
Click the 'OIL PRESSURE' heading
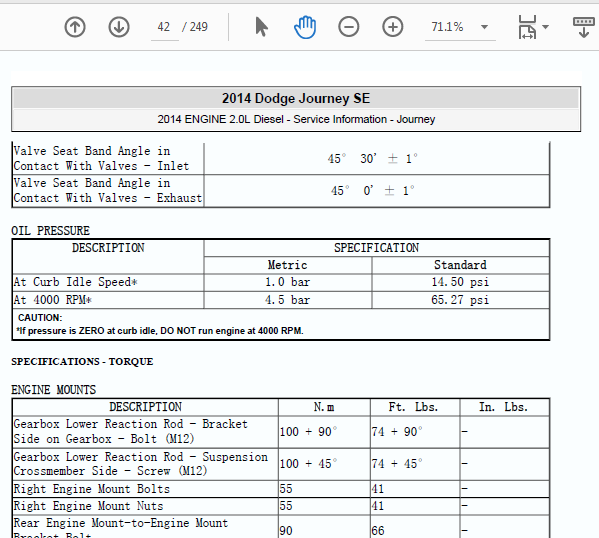click(x=50, y=231)
